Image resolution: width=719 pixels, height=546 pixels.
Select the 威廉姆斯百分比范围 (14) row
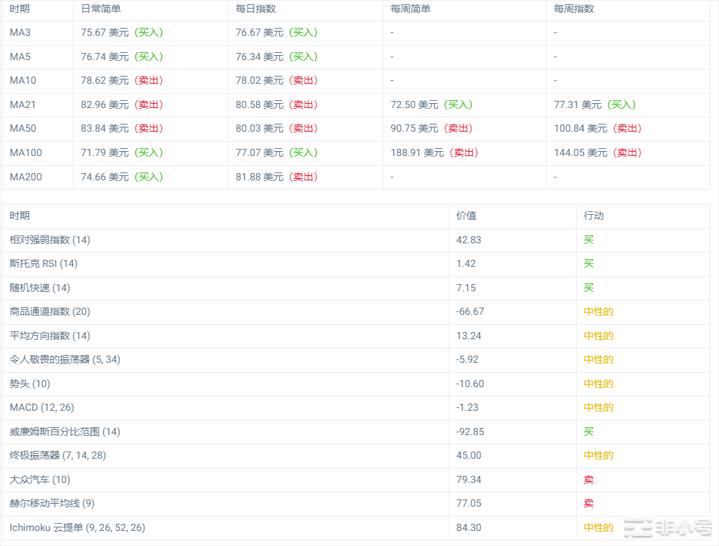pyautogui.click(x=356, y=432)
